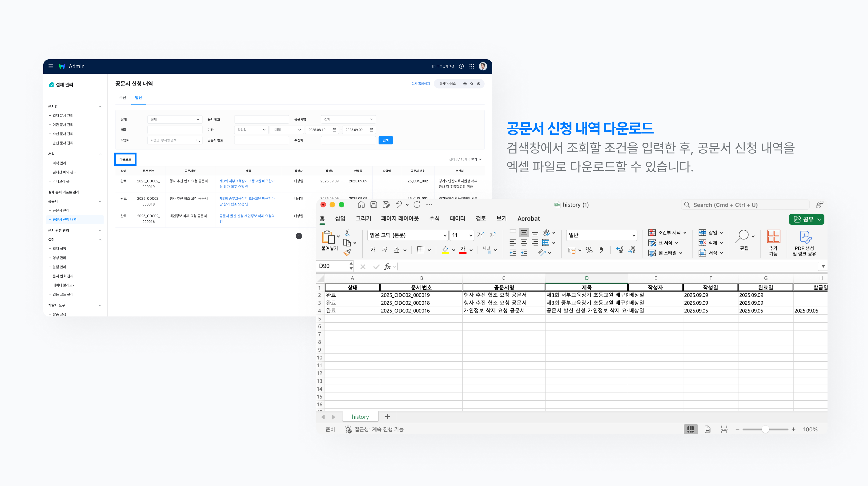Click the hamburger menu icon beside Admin

coord(51,66)
